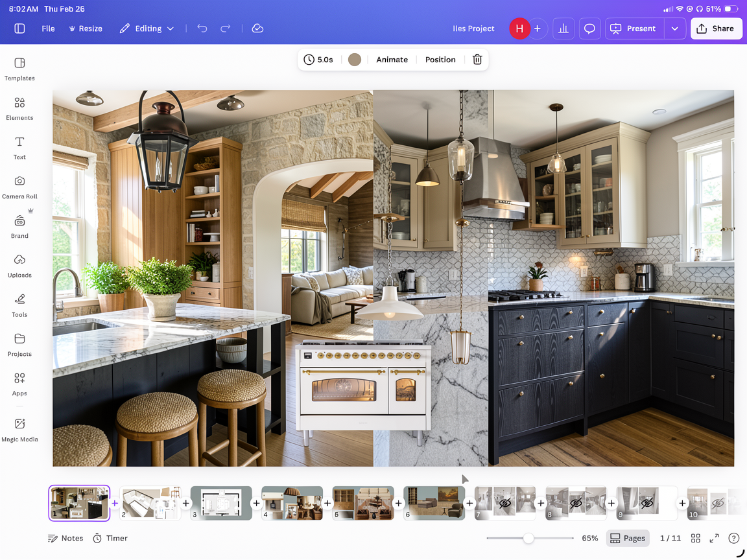Image resolution: width=747 pixels, height=560 pixels.
Task: Click the undo arrow icon
Action: click(x=202, y=29)
